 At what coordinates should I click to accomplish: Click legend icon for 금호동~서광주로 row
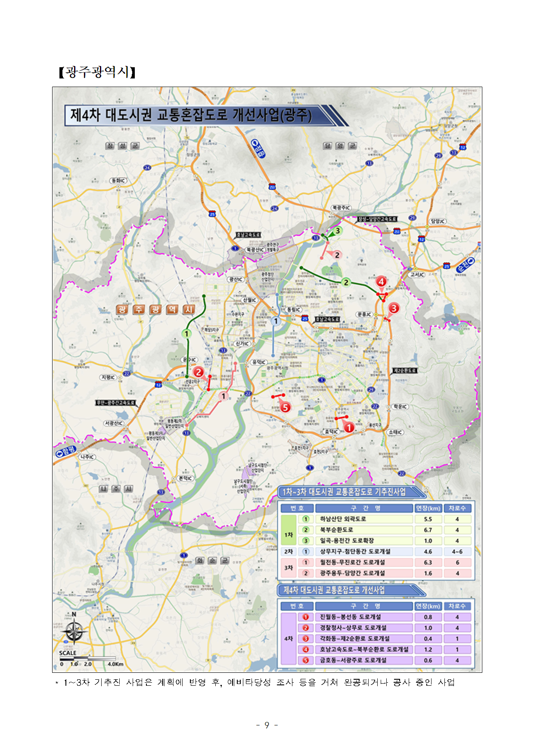pos(306,660)
